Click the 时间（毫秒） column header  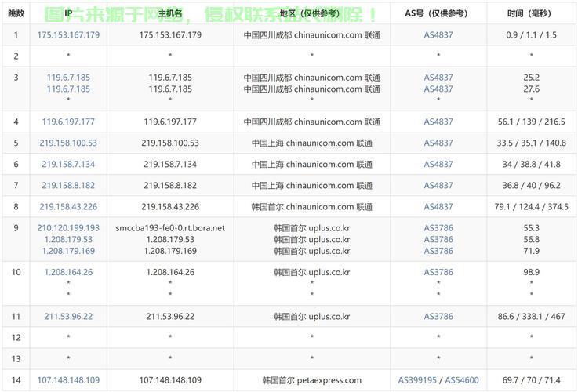point(531,14)
